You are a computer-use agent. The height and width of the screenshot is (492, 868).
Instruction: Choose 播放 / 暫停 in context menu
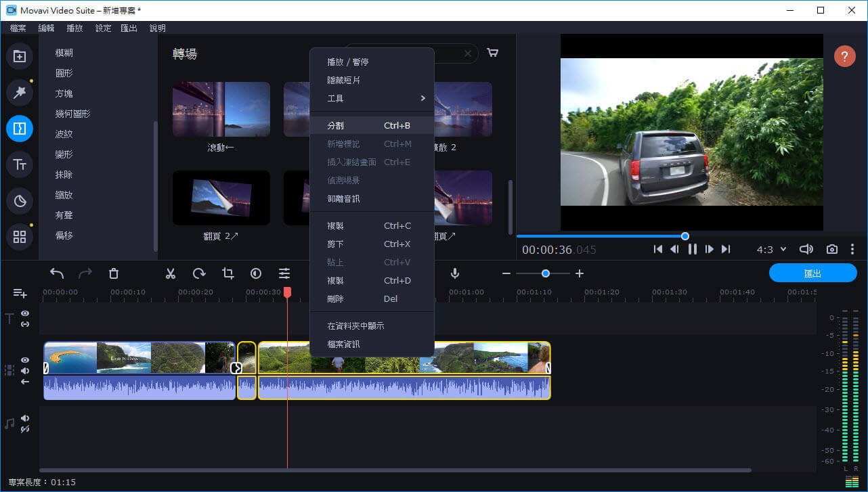coord(372,62)
